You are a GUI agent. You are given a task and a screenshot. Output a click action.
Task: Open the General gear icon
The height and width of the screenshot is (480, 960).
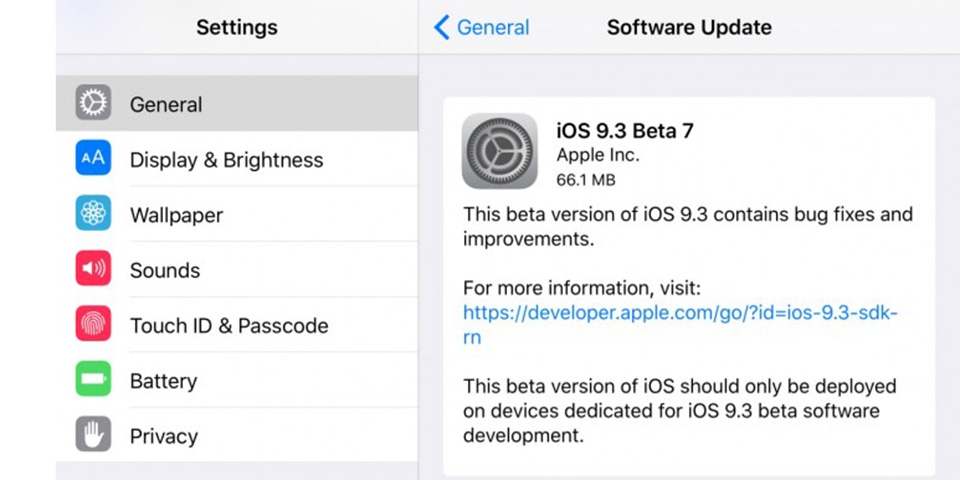pyautogui.click(x=93, y=102)
